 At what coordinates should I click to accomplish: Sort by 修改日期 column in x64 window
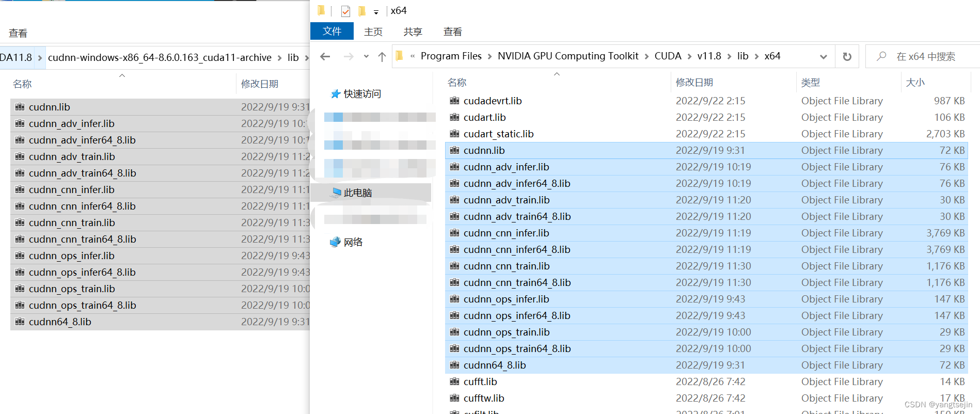(694, 83)
